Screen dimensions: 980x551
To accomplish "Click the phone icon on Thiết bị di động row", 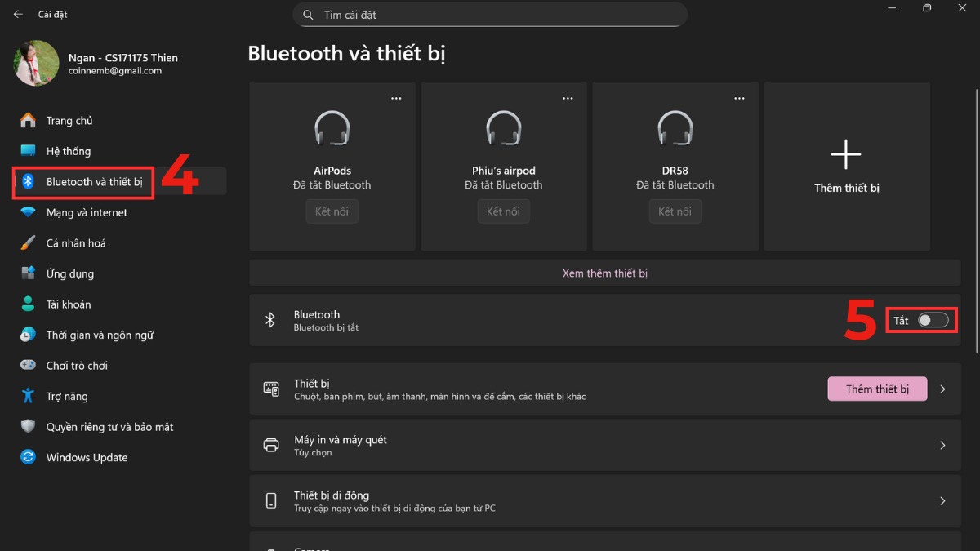I will (270, 500).
